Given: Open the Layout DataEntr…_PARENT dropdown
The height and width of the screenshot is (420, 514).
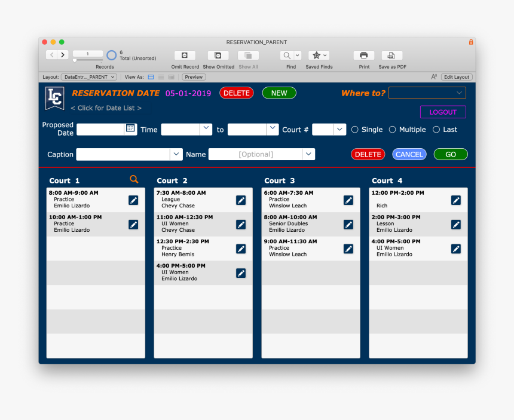Looking at the screenshot, I should tap(89, 77).
